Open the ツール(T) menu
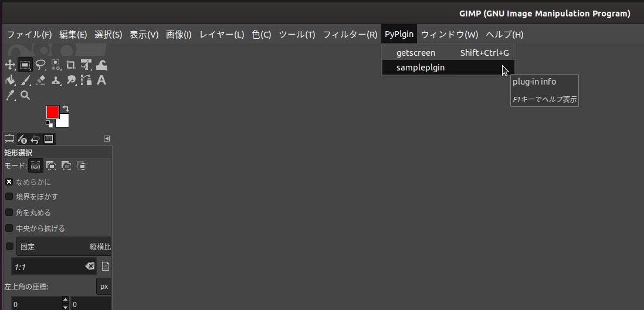644x310 pixels. click(297, 35)
